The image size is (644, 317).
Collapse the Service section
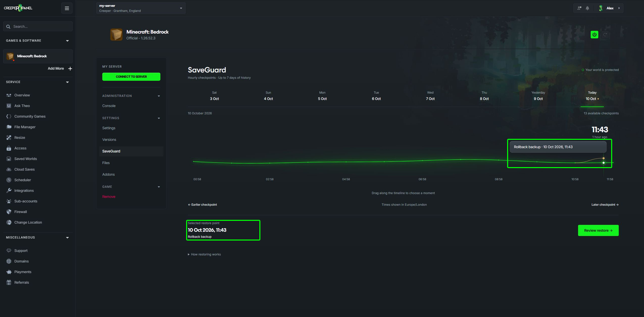pos(67,82)
